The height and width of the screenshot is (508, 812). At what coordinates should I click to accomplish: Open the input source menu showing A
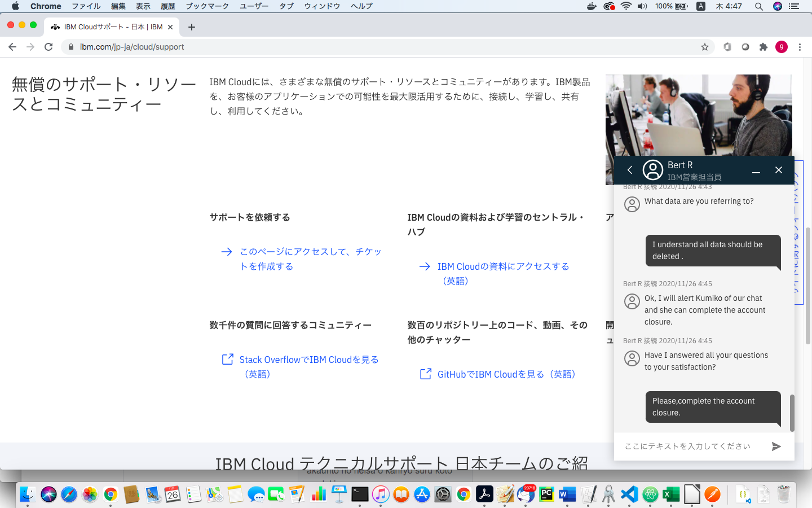(x=700, y=6)
